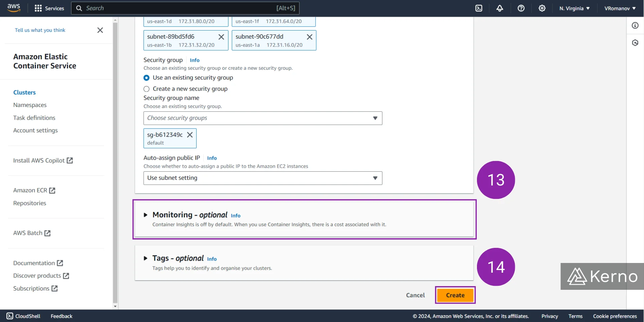Open Repositories in sidebar
Screen dimensions: 644x322
(x=30, y=203)
